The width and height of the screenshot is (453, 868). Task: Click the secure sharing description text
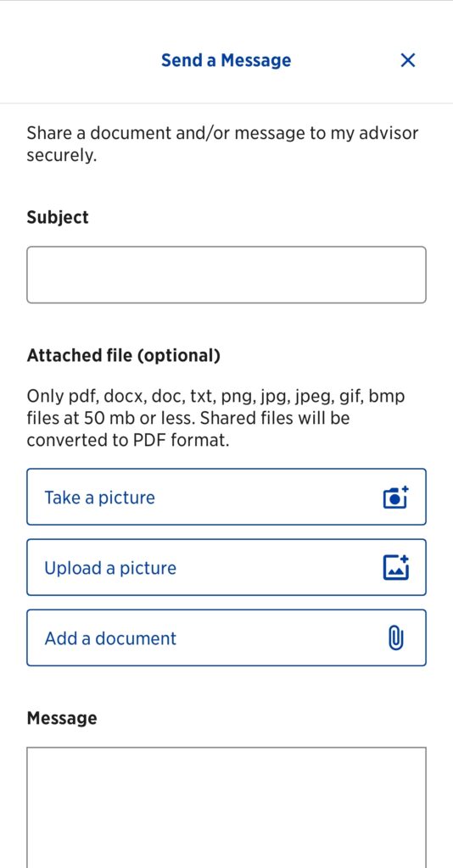(x=222, y=144)
